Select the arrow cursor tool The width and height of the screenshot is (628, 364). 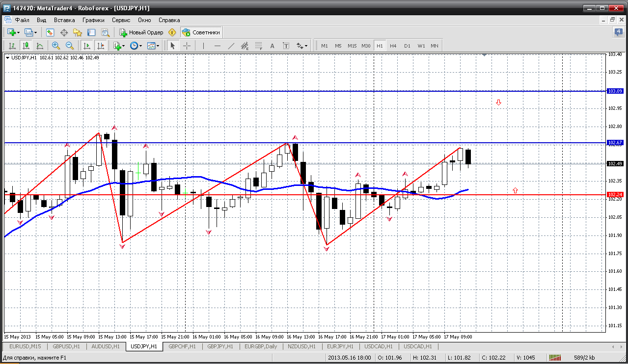coord(172,46)
